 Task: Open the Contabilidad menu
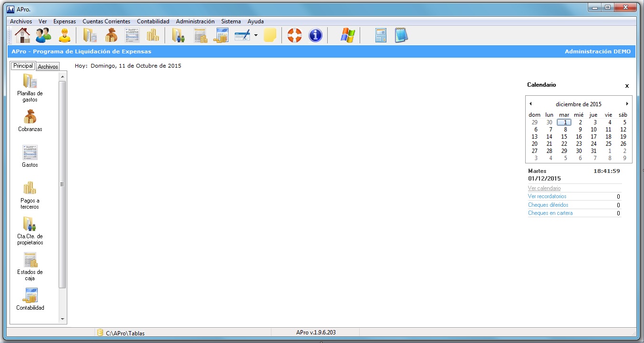(153, 21)
